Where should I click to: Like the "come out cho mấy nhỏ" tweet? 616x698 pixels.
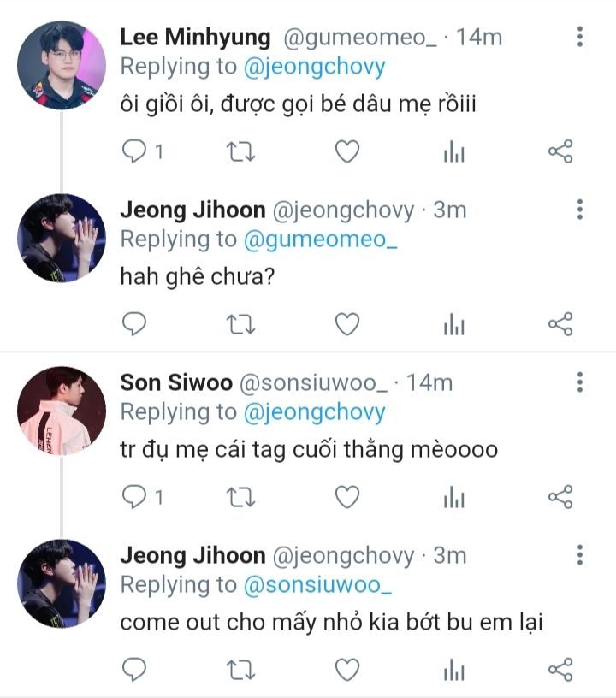(x=346, y=669)
